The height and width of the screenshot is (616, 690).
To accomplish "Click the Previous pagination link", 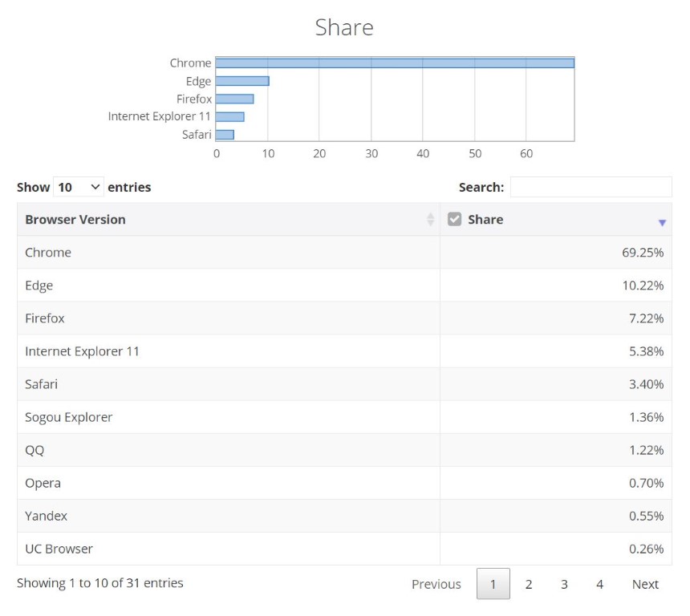I will tap(436, 584).
